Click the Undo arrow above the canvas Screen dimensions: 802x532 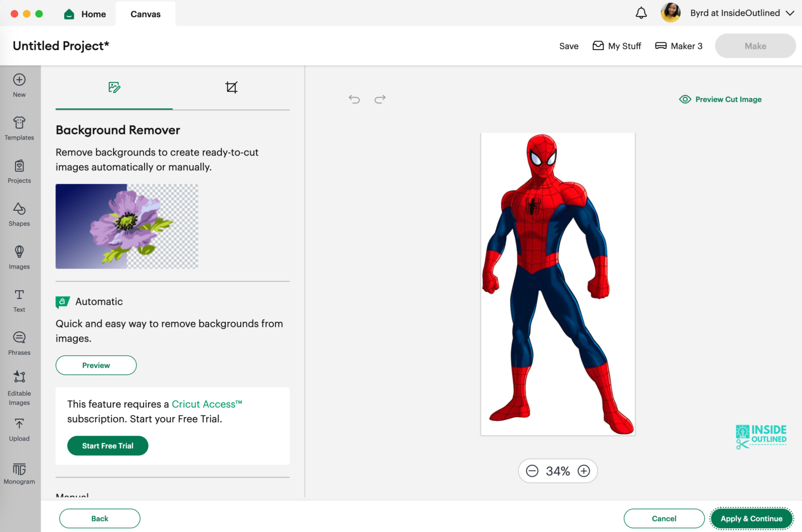point(354,99)
